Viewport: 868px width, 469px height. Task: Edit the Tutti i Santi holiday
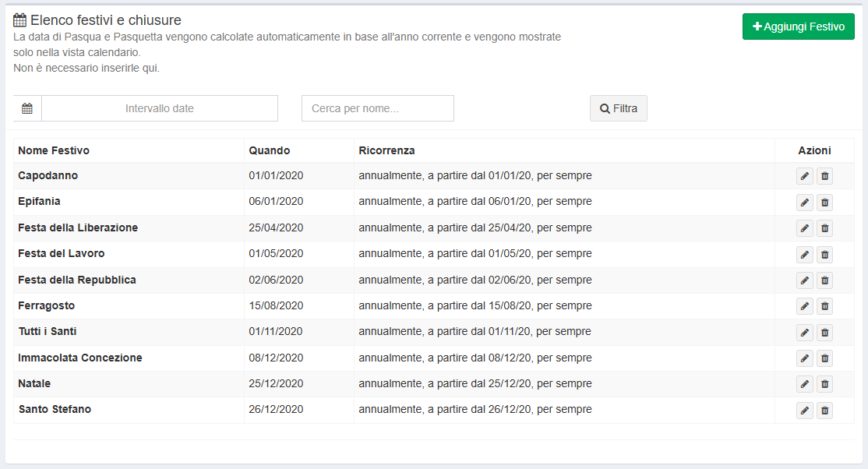(804, 333)
